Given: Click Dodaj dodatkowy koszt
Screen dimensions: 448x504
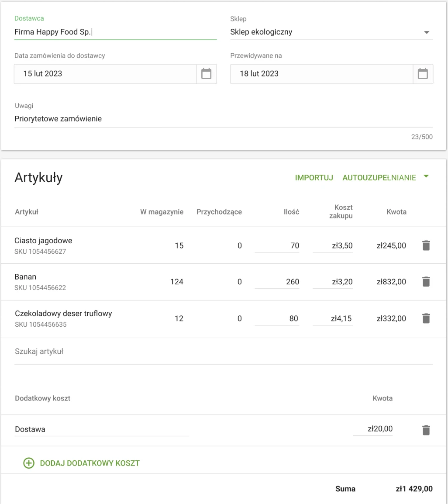Looking at the screenshot, I should 90,463.
